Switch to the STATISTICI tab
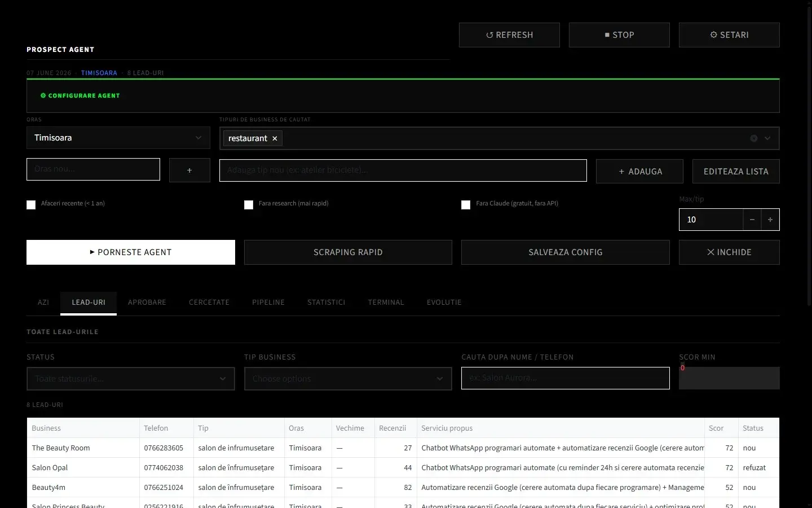 (x=326, y=303)
